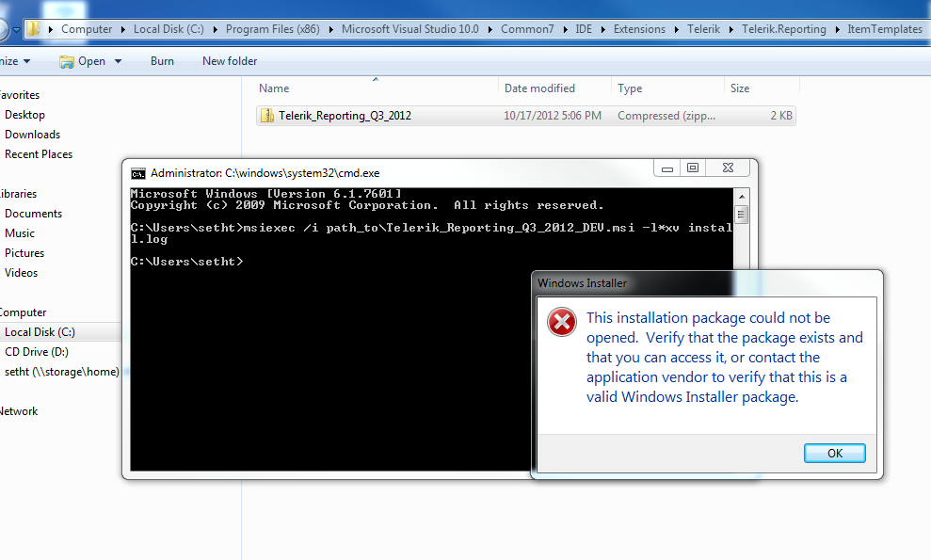Expand the Open dropdown arrow

point(118,61)
